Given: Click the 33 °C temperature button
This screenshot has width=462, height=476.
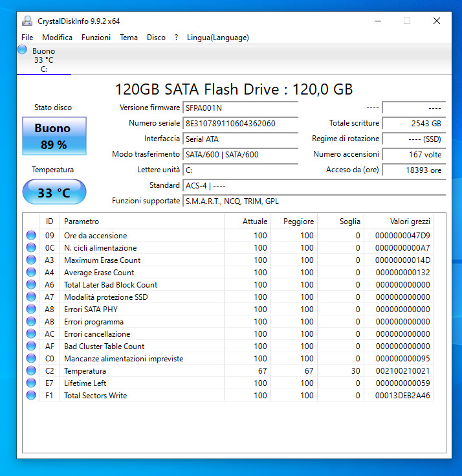Looking at the screenshot, I should tap(54, 192).
